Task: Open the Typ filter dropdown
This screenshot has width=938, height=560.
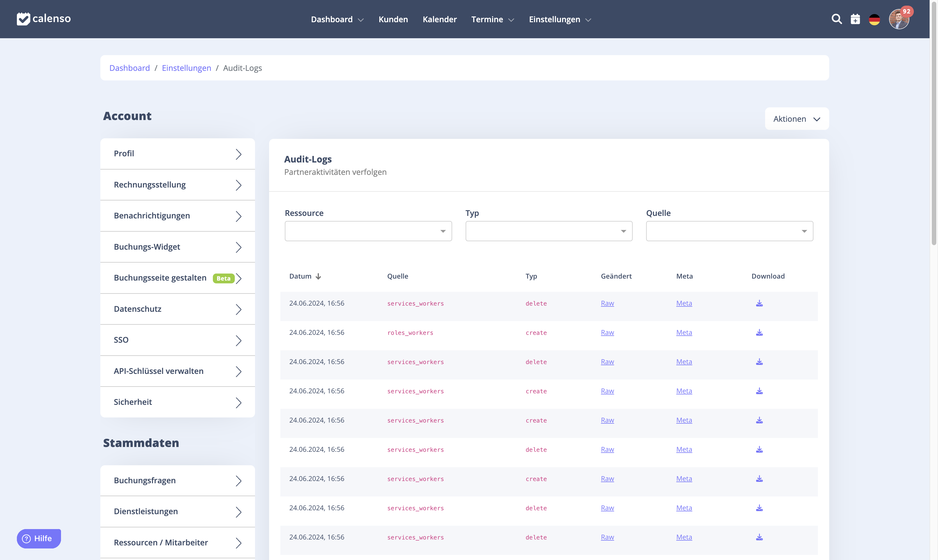Action: coord(549,231)
